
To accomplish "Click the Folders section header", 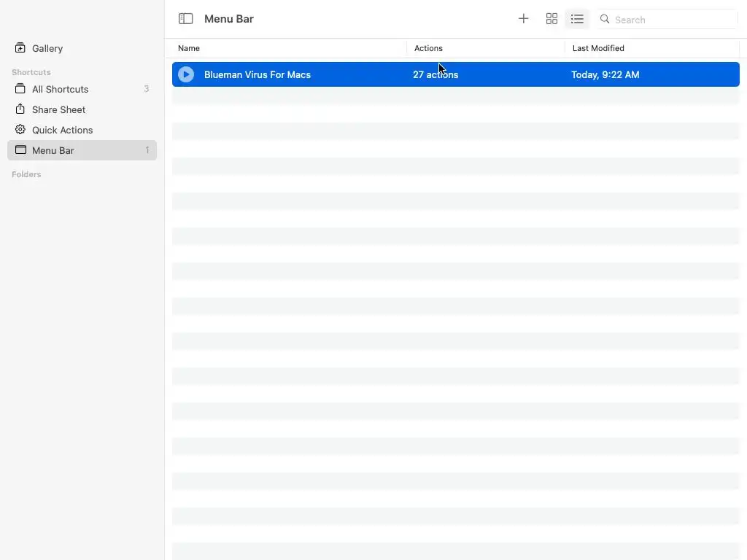I will [x=26, y=174].
